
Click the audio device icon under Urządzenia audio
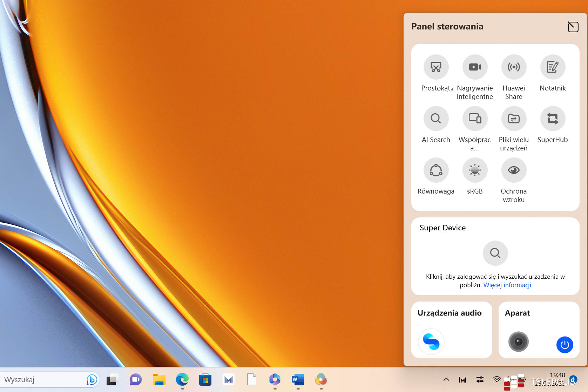pyautogui.click(x=431, y=342)
